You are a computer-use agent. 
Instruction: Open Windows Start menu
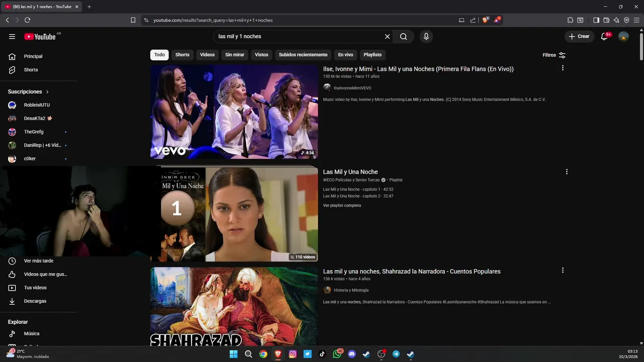point(233,354)
